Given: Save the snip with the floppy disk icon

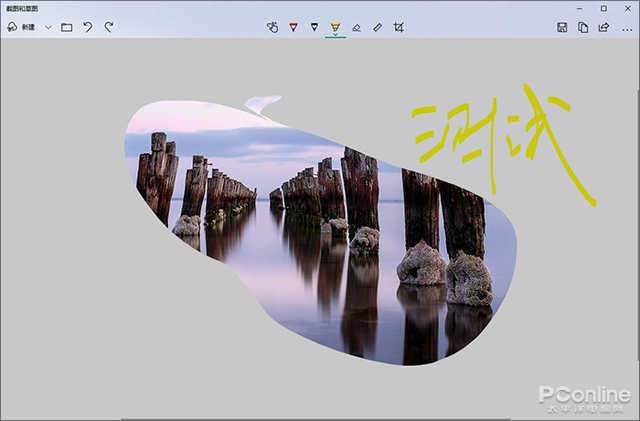Looking at the screenshot, I should (x=562, y=27).
